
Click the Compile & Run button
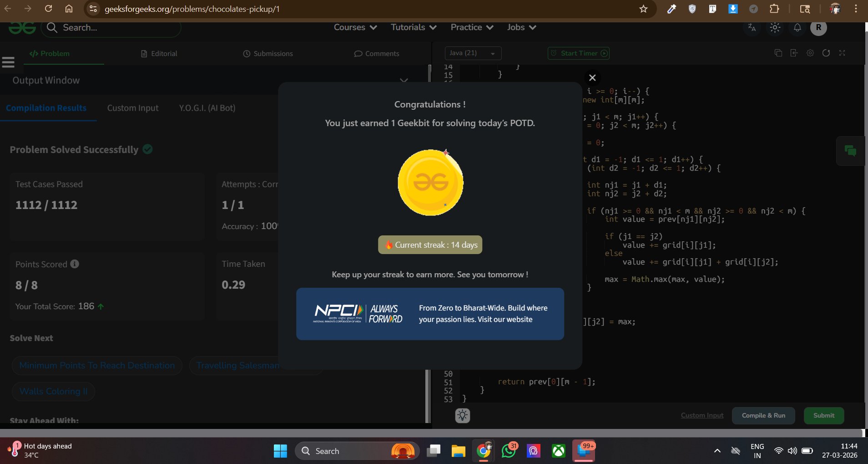(x=763, y=415)
